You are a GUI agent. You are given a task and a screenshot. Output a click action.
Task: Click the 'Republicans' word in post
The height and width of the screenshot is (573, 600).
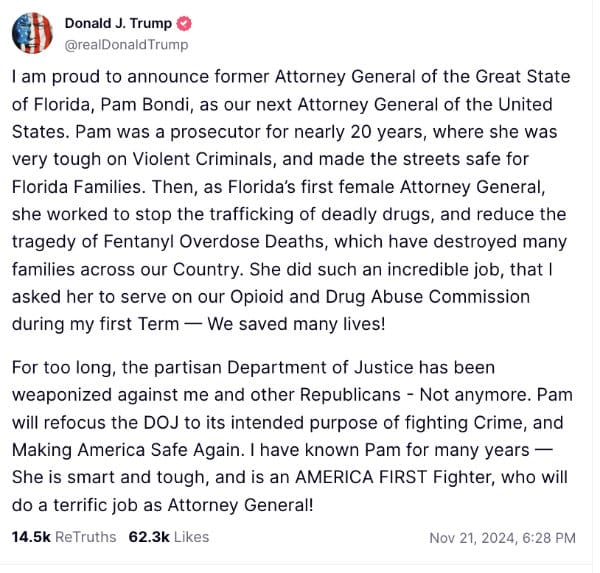point(350,395)
